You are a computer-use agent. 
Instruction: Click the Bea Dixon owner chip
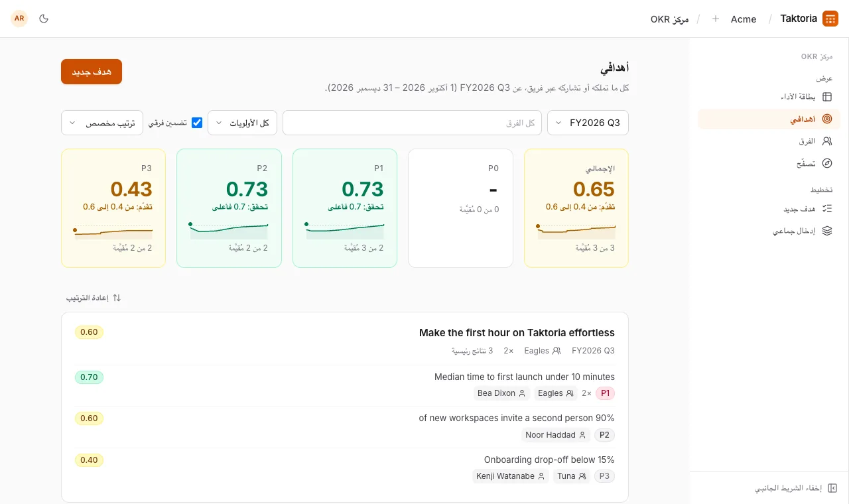(501, 393)
